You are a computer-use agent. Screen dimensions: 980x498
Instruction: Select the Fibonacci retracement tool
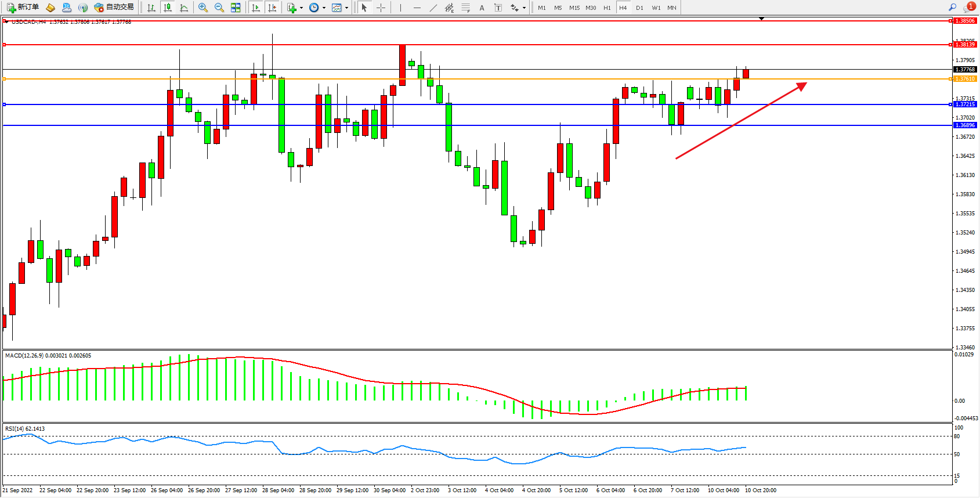coord(466,8)
